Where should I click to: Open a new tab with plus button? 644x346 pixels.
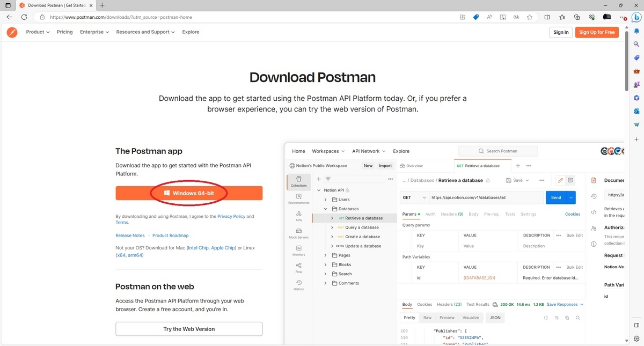[102, 5]
